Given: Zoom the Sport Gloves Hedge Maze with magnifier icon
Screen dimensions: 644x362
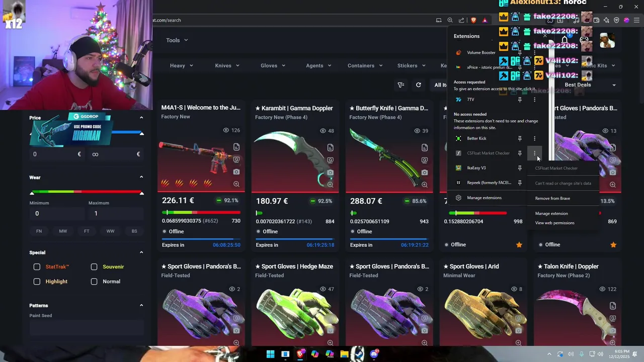Looking at the screenshot, I should [330, 343].
